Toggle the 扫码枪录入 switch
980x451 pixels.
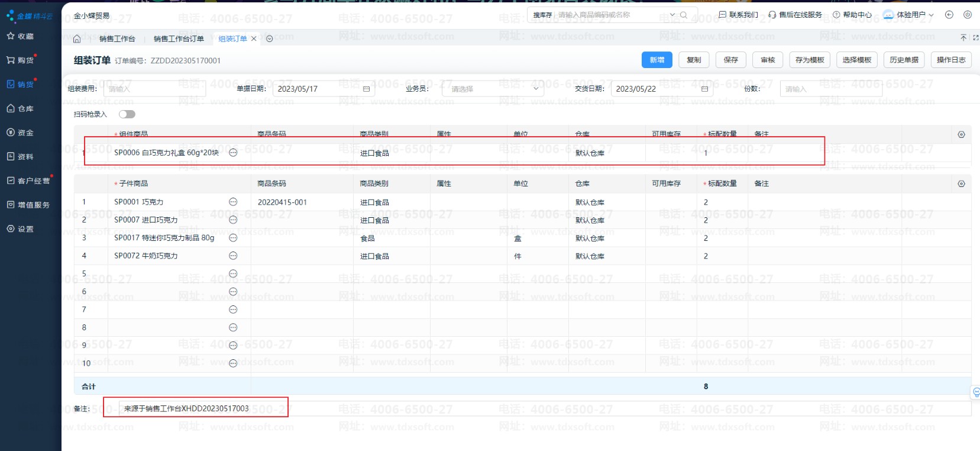(127, 114)
